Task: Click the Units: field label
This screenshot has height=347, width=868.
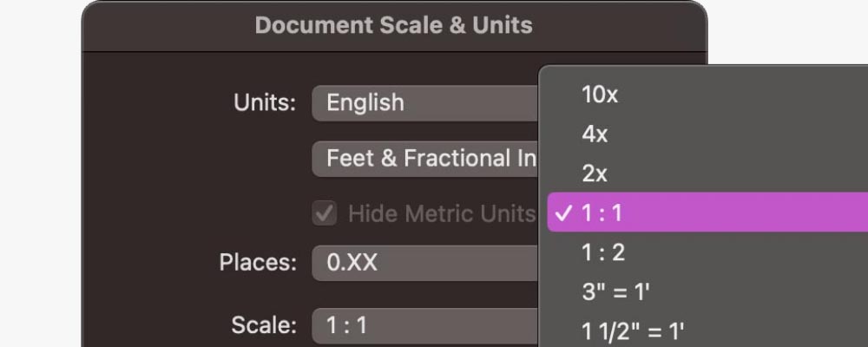Action: point(265,102)
